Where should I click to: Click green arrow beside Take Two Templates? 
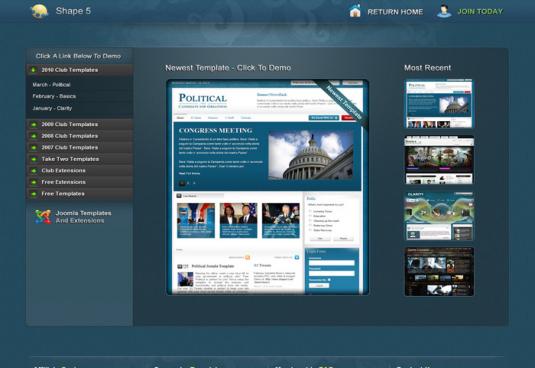tap(33, 159)
